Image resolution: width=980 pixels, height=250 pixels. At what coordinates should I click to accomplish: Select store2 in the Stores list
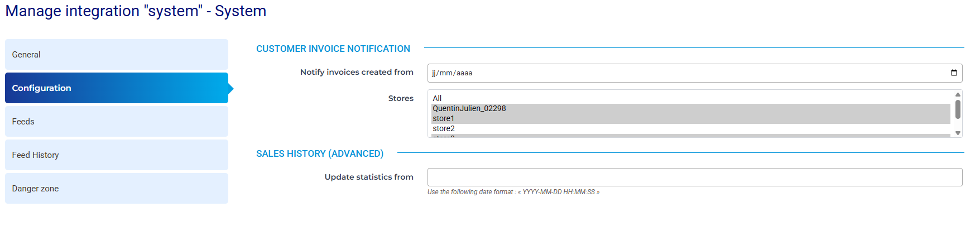(691, 128)
